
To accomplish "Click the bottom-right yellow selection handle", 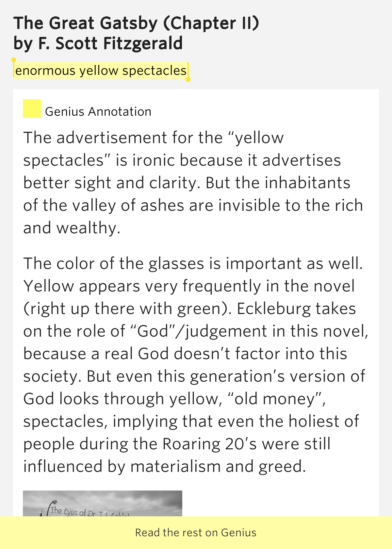I will point(188,79).
